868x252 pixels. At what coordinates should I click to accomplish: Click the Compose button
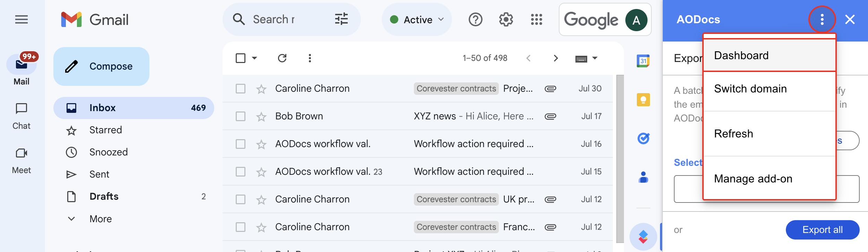coord(101,66)
